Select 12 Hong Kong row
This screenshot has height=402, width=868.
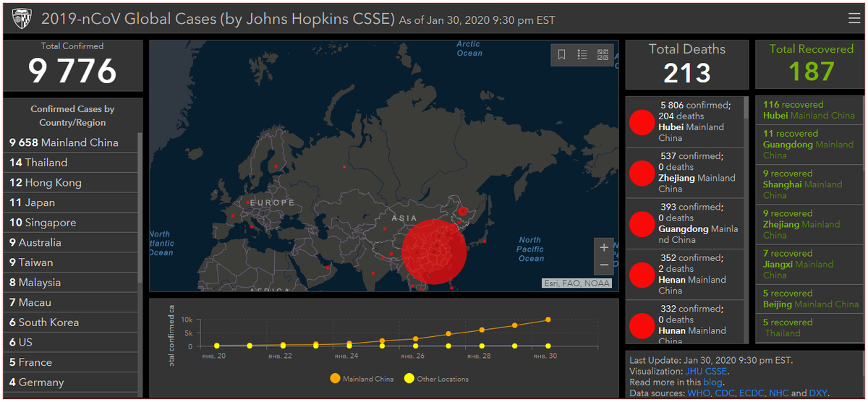pos(70,182)
